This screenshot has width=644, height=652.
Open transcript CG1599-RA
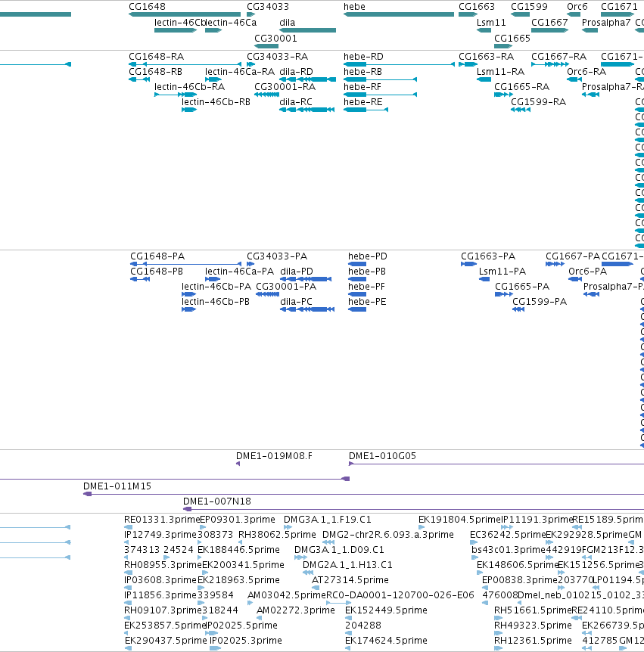tap(538, 102)
